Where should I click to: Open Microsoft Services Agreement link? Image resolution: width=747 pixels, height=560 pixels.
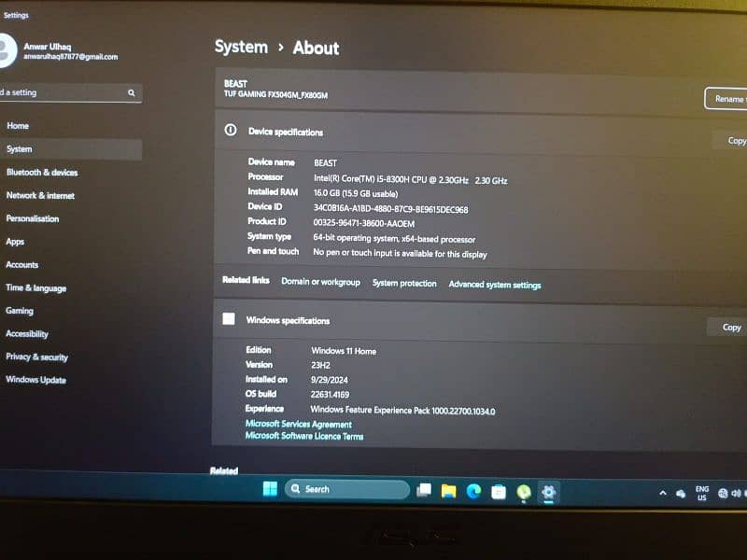[298, 425]
